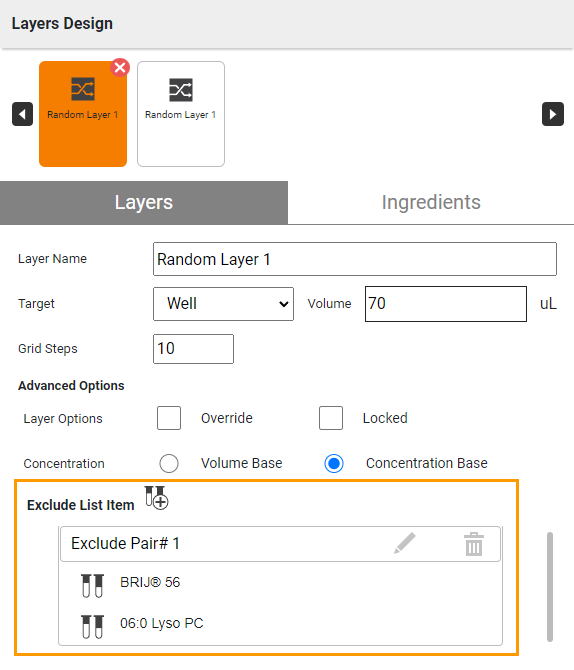
Task: Open the Target dropdown showing Well
Action: 224,304
